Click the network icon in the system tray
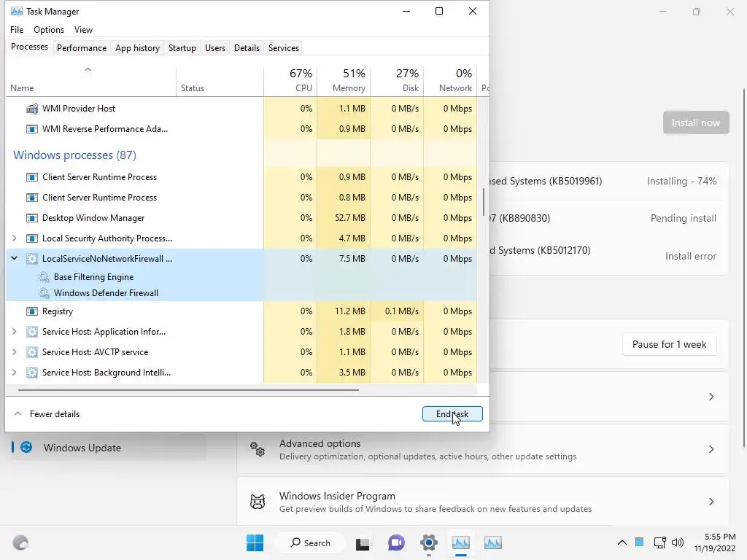The width and height of the screenshot is (747, 560). coord(659,542)
